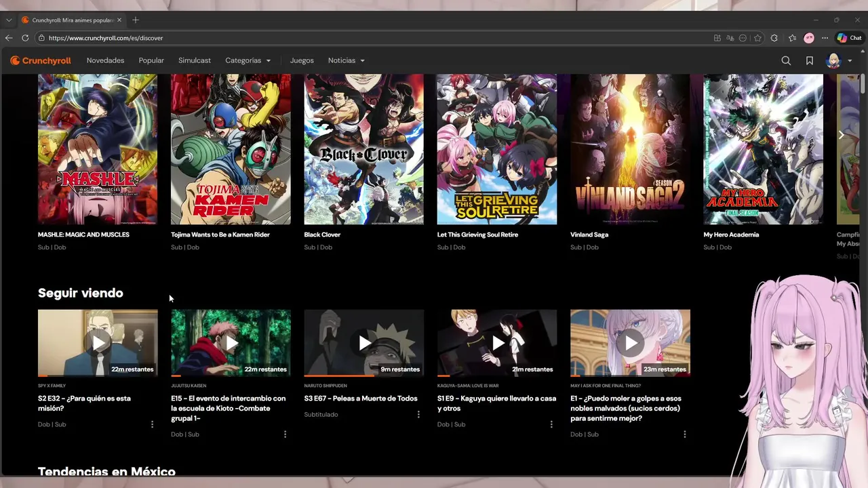Open the Crunchyroll profile avatar
The width and height of the screenshot is (868, 488).
pyautogui.click(x=833, y=60)
